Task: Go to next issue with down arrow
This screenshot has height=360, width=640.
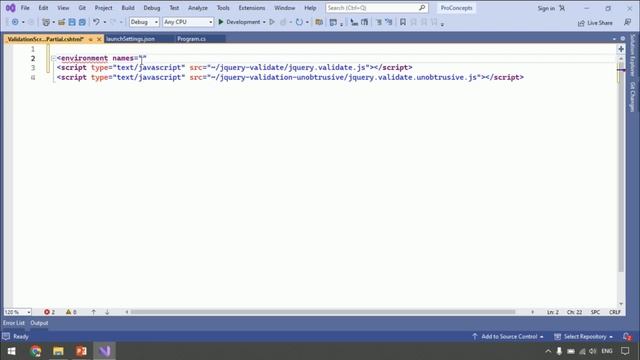Action: tap(107, 312)
